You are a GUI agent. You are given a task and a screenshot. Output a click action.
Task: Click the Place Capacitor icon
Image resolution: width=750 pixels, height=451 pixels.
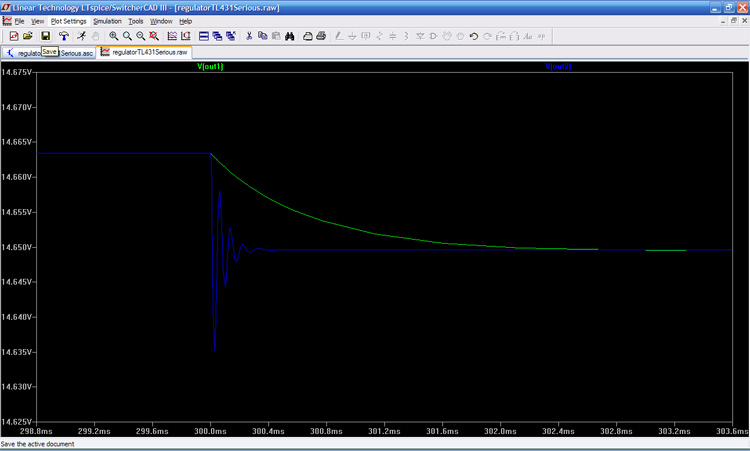(393, 36)
